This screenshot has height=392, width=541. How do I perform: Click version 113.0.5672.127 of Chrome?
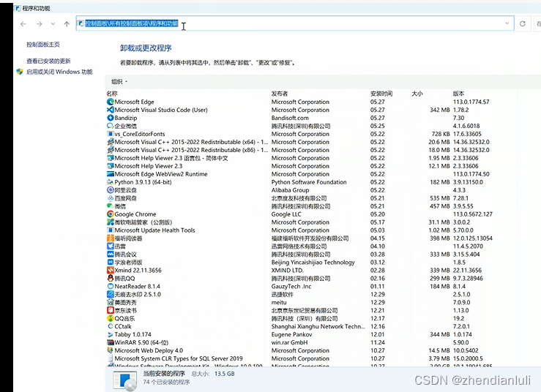(473, 214)
